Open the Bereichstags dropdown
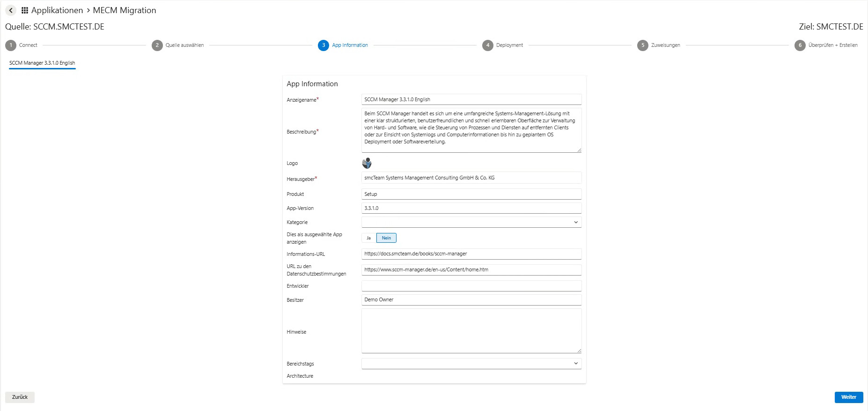The image size is (868, 411). [x=471, y=364]
